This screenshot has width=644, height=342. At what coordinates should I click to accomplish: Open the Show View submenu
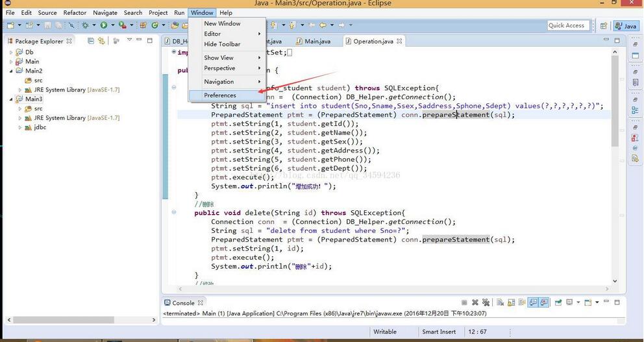[x=227, y=58]
